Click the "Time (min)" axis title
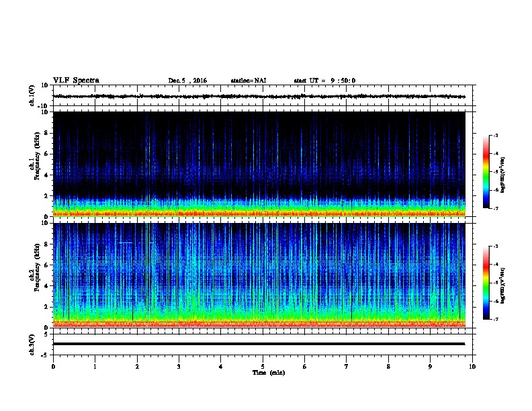Screen dimensions: 532x411 coord(269,373)
